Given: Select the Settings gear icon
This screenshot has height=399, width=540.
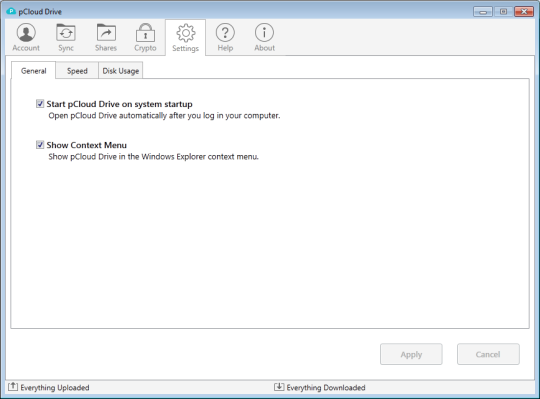Looking at the screenshot, I should 186,33.
